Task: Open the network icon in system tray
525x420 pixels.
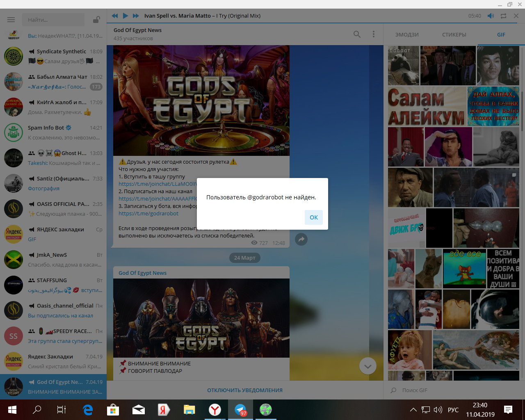Action: point(426,410)
